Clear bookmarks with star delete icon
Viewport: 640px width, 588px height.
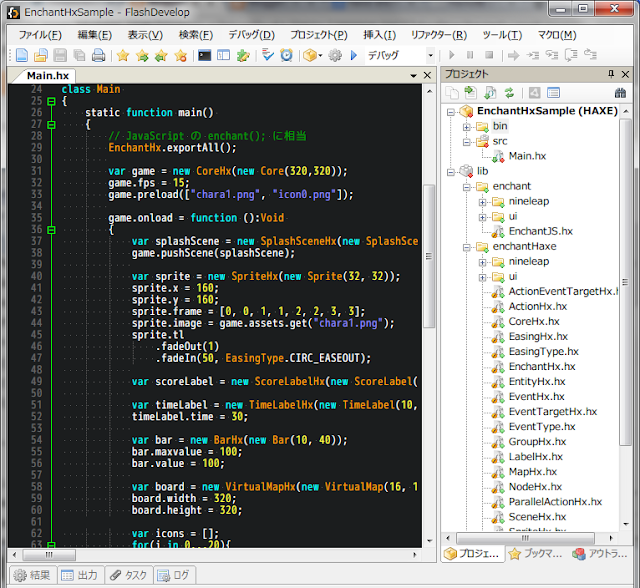180,55
